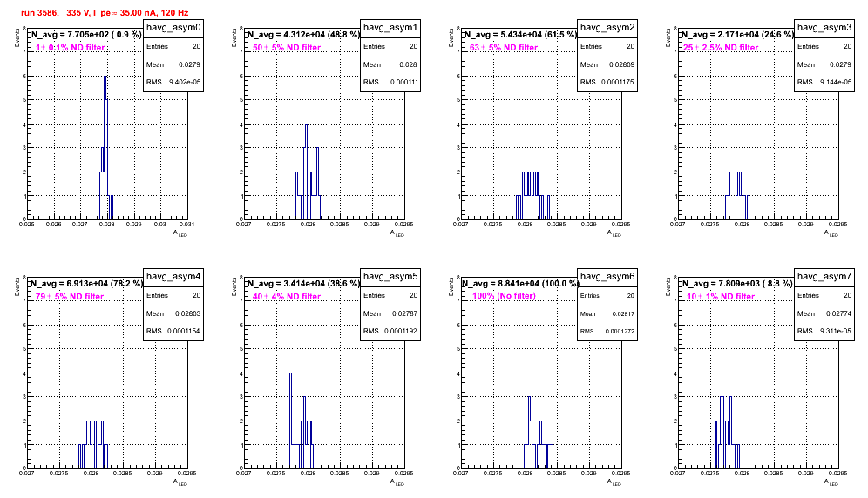Select Mean value 0.02809 in havg_asym2
The height and width of the screenshot is (498, 868).
coord(622,64)
